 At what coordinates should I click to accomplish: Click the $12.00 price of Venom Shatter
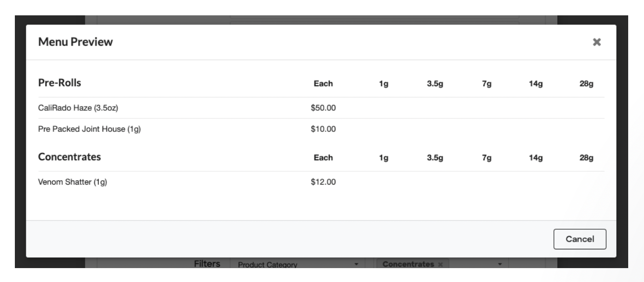click(x=323, y=182)
